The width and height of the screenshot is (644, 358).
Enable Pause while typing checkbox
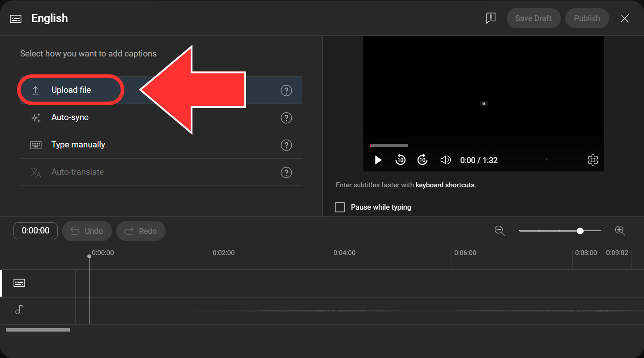click(340, 207)
